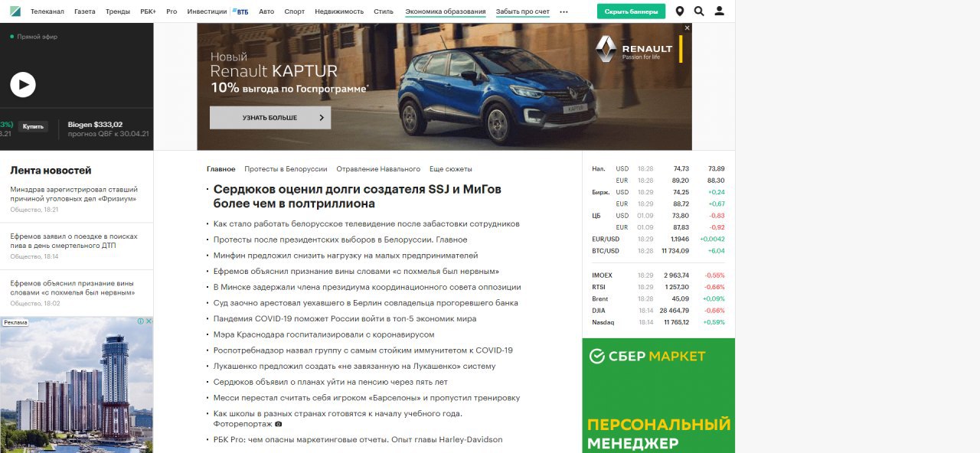This screenshot has width=980, height=453.
Task: Select the Отравление Навального tab
Action: [x=378, y=169]
